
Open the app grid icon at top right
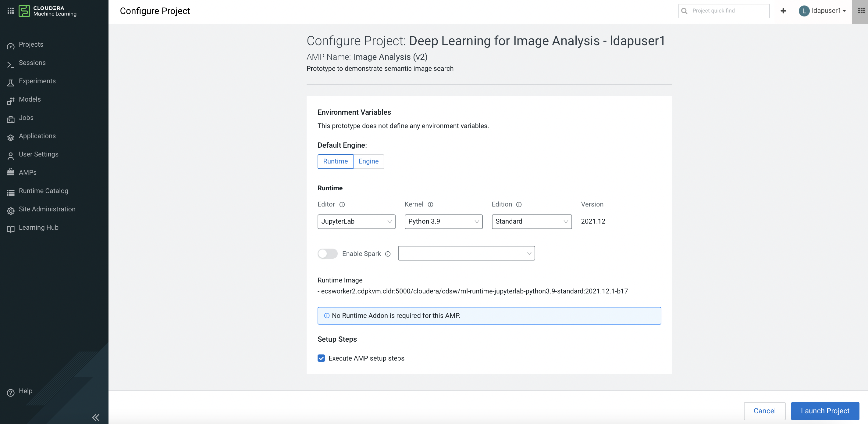point(861,11)
